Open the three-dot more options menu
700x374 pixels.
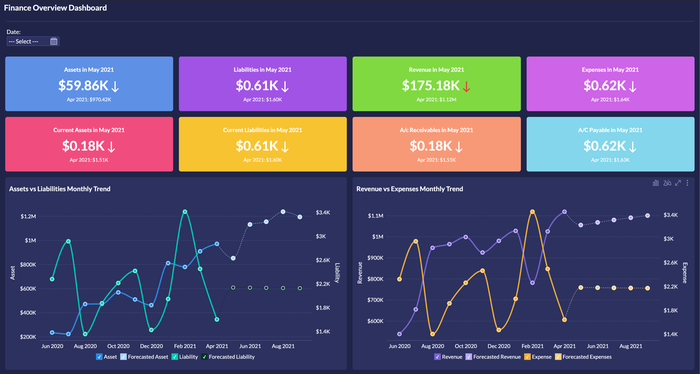tap(688, 183)
